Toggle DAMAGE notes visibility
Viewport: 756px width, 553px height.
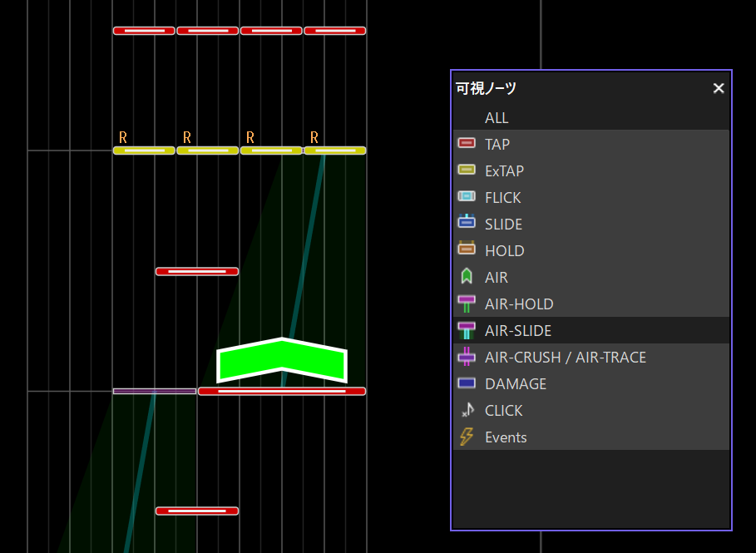click(591, 383)
